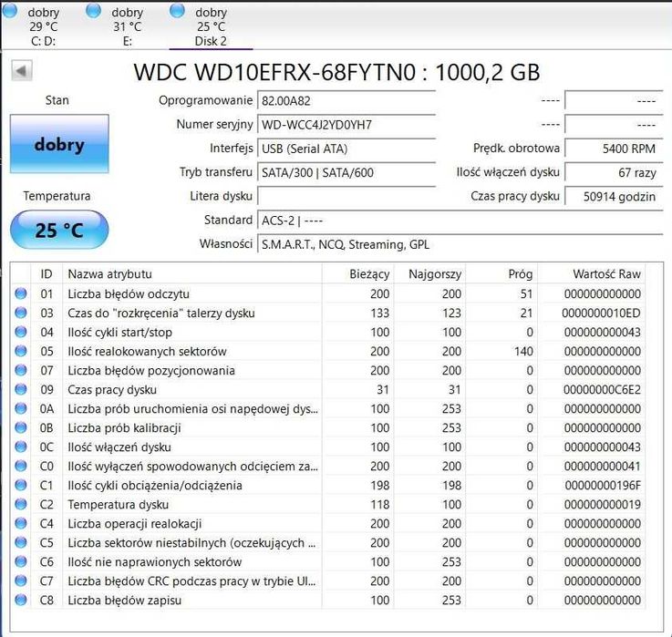Click the status orb for E: disk
Image resolution: width=672 pixels, height=637 pixels.
[93, 11]
